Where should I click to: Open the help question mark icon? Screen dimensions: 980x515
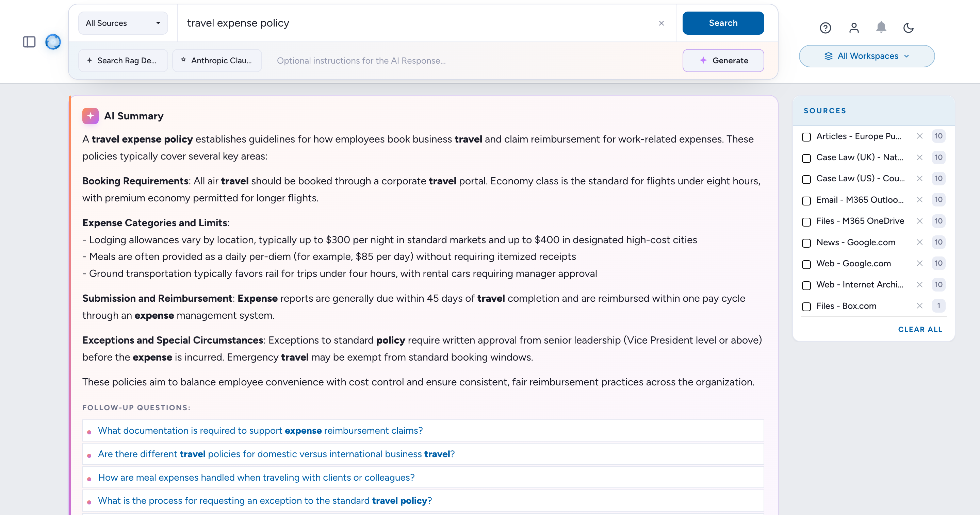click(x=825, y=28)
